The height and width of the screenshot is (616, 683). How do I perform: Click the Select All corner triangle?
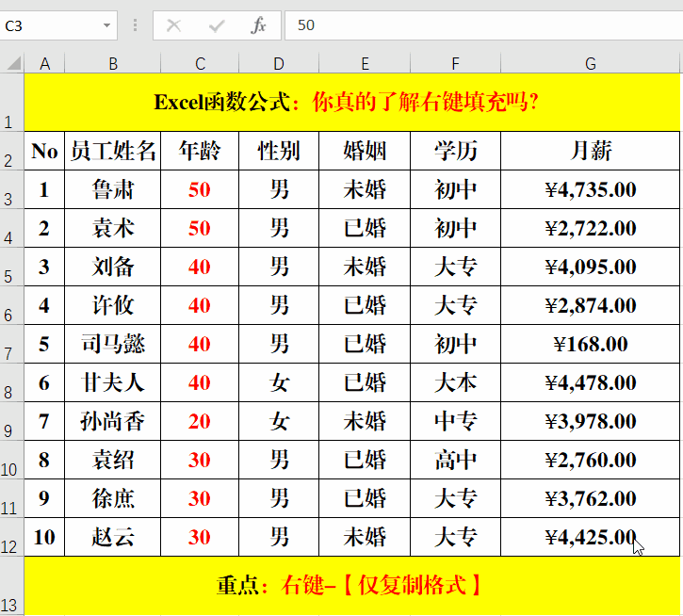(x=13, y=64)
